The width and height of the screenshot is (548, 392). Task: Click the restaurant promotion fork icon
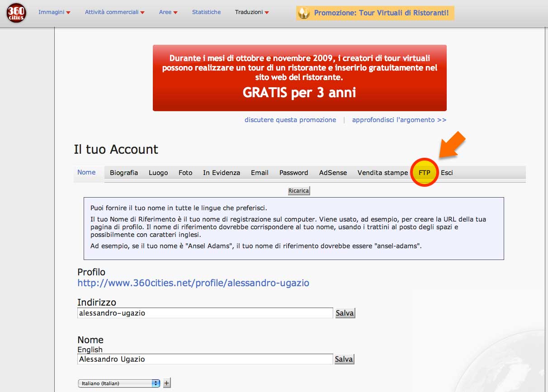click(x=305, y=13)
